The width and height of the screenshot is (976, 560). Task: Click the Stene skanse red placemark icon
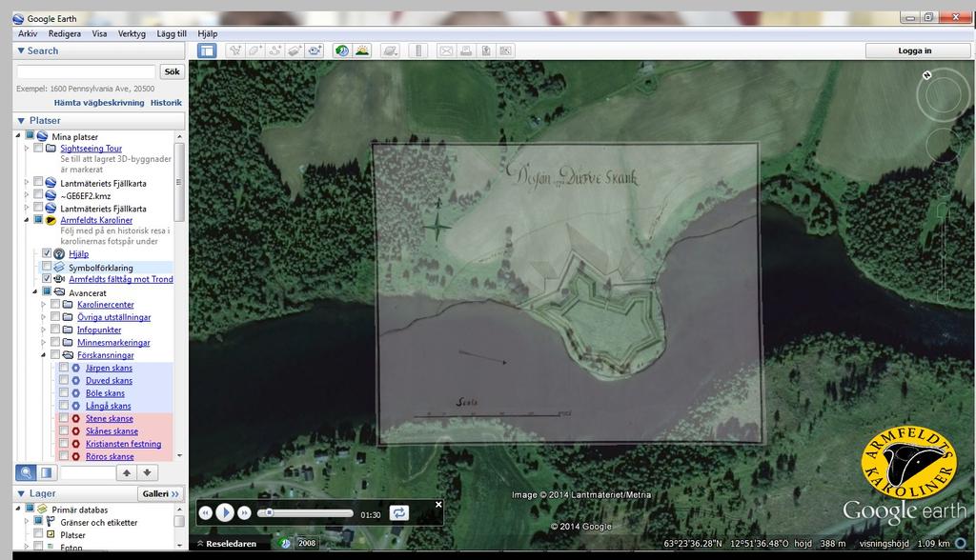76,419
